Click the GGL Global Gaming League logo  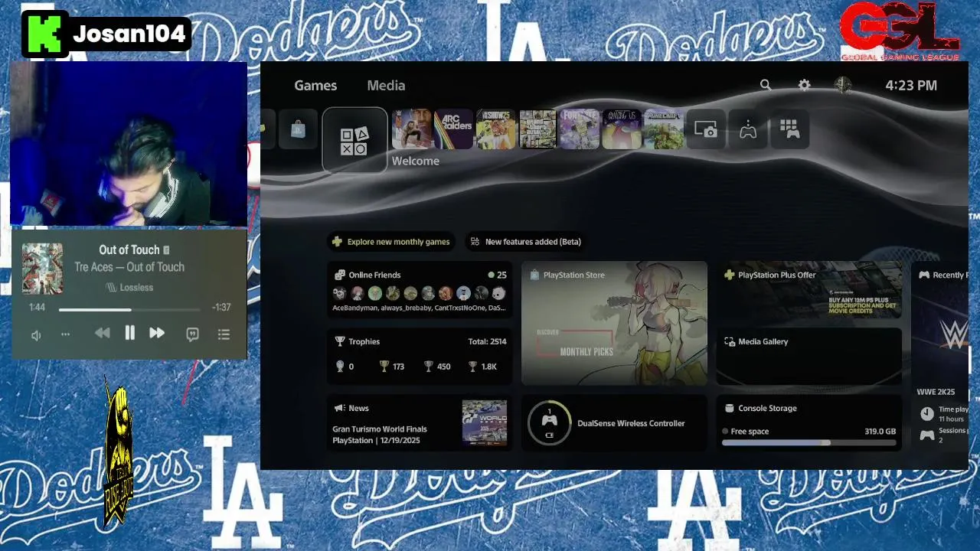(900, 31)
